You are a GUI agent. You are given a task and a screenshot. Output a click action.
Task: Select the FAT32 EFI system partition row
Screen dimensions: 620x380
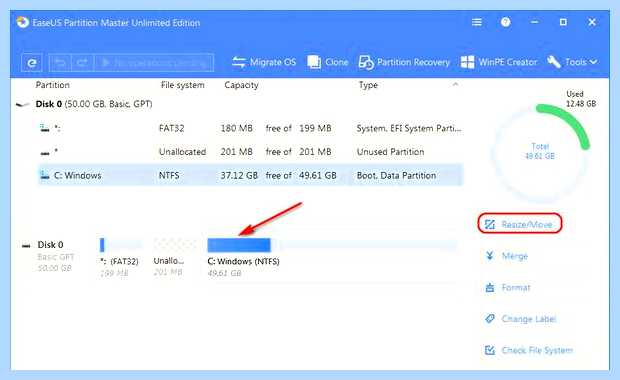click(x=250, y=128)
